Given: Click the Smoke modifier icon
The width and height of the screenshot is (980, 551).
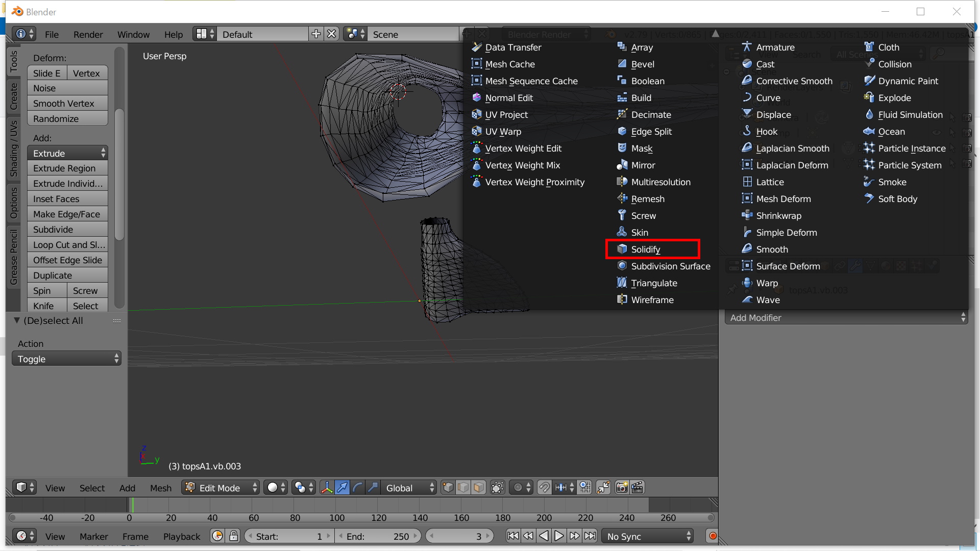Looking at the screenshot, I should [x=869, y=182].
